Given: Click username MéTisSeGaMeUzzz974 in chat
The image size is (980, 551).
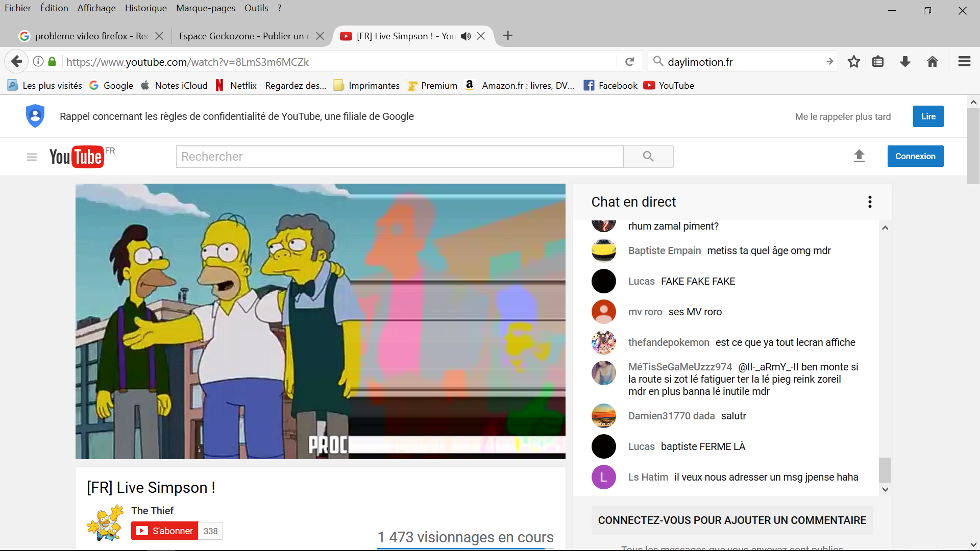Looking at the screenshot, I should click(x=680, y=367).
